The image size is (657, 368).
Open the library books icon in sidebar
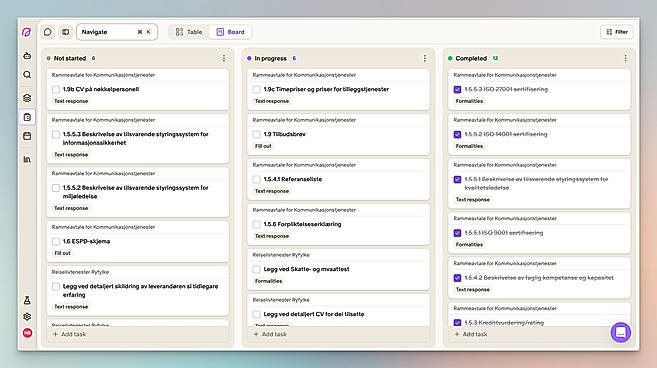27,159
